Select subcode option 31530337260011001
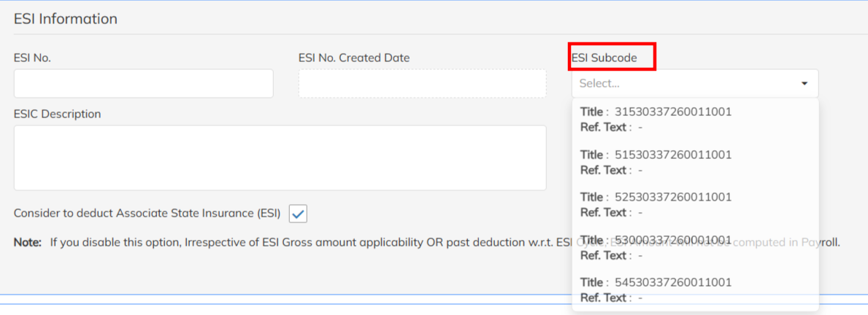This screenshot has height=315, width=868. click(x=672, y=112)
